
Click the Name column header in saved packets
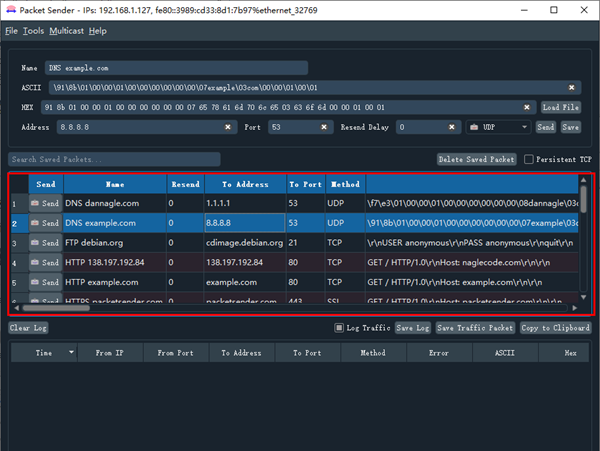point(115,184)
